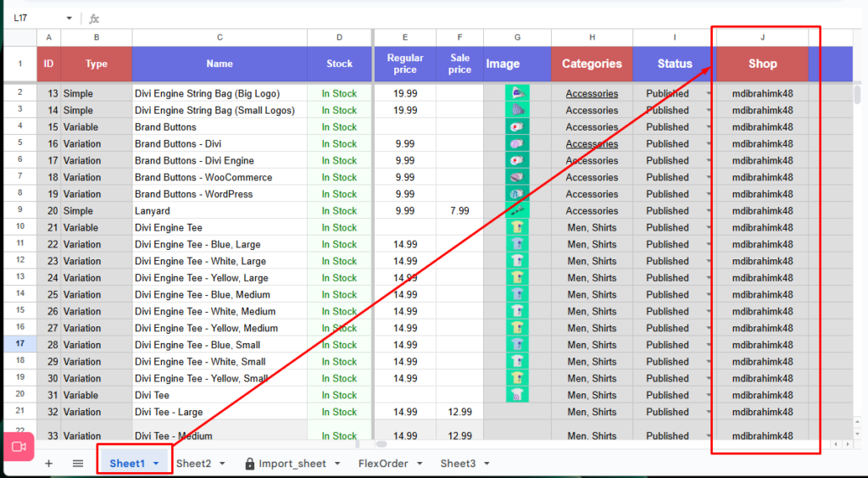The height and width of the screenshot is (478, 868).
Task: Open the Name Box dropdown arrow
Action: coord(70,19)
